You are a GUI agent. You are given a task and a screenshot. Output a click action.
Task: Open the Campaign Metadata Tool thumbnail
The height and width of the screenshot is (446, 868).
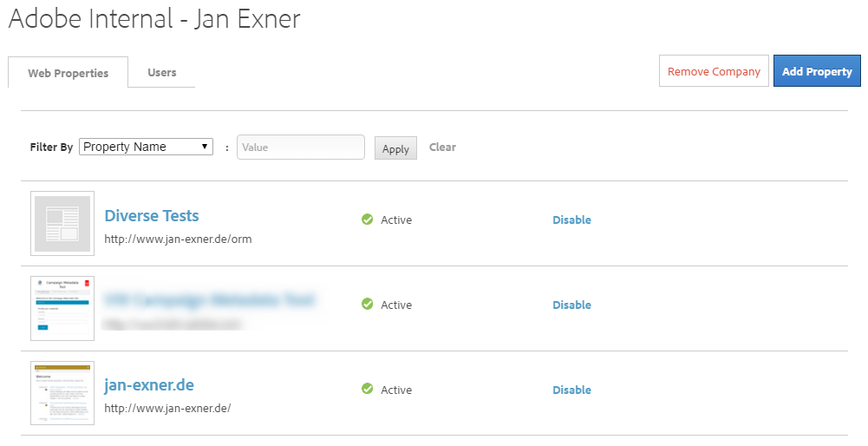click(x=62, y=308)
